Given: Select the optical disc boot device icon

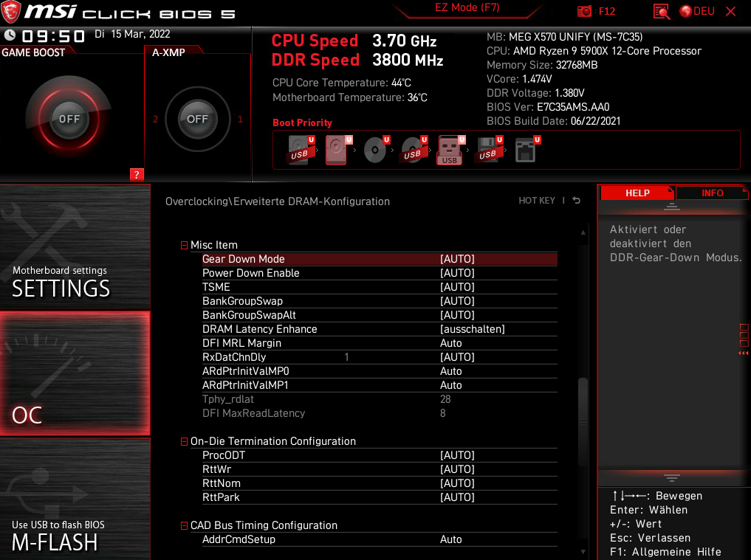Looking at the screenshot, I should click(377, 151).
